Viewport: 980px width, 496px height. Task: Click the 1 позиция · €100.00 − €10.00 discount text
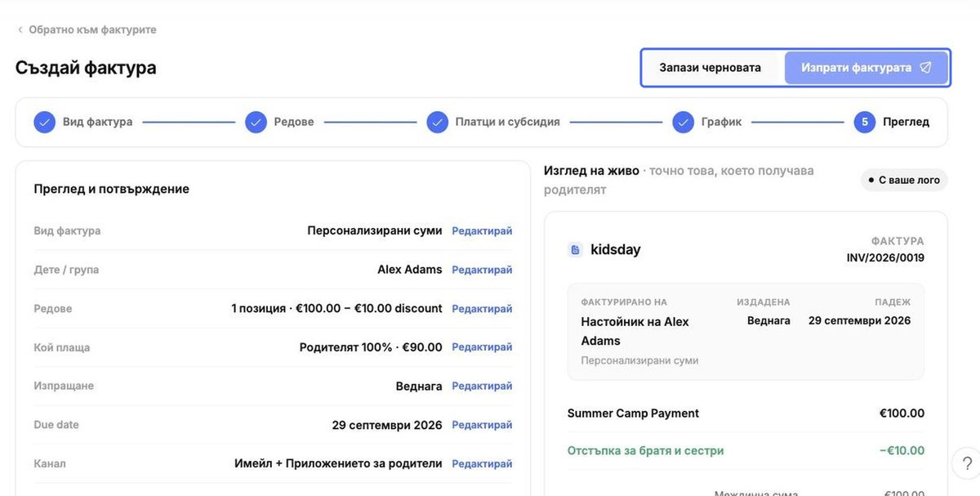(x=337, y=308)
